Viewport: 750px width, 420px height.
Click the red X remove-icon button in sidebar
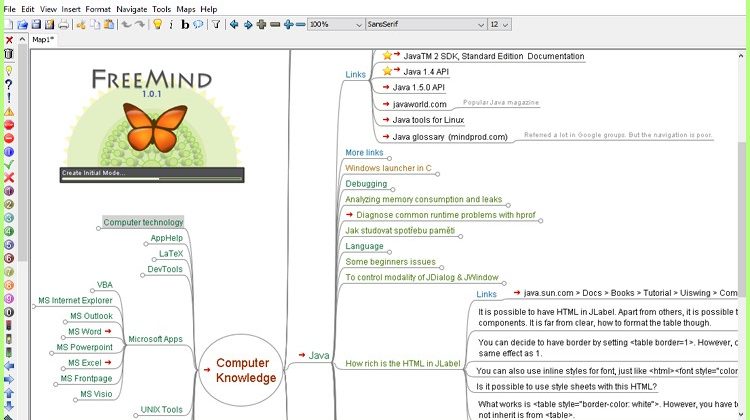point(9,40)
